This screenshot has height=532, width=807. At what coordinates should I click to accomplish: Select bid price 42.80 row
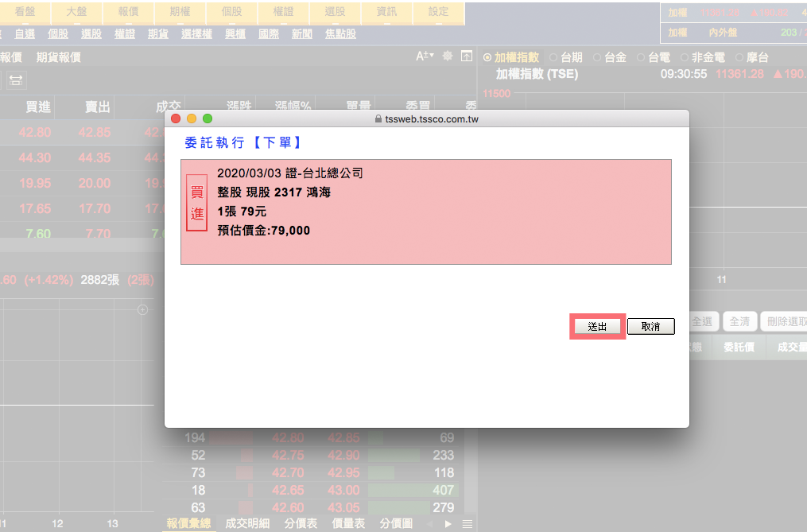point(35,132)
